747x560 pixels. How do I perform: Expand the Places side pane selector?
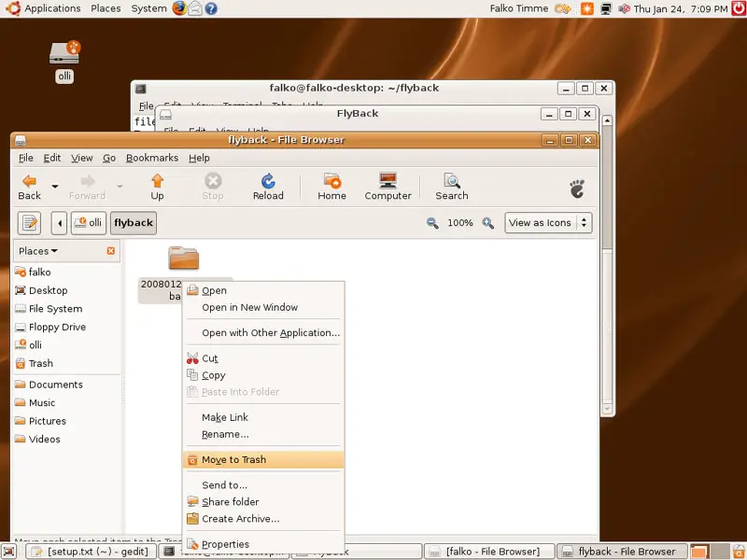(x=38, y=251)
